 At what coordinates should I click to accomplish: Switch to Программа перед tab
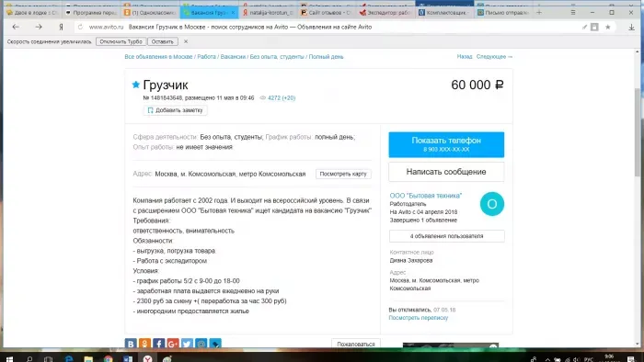[91, 13]
